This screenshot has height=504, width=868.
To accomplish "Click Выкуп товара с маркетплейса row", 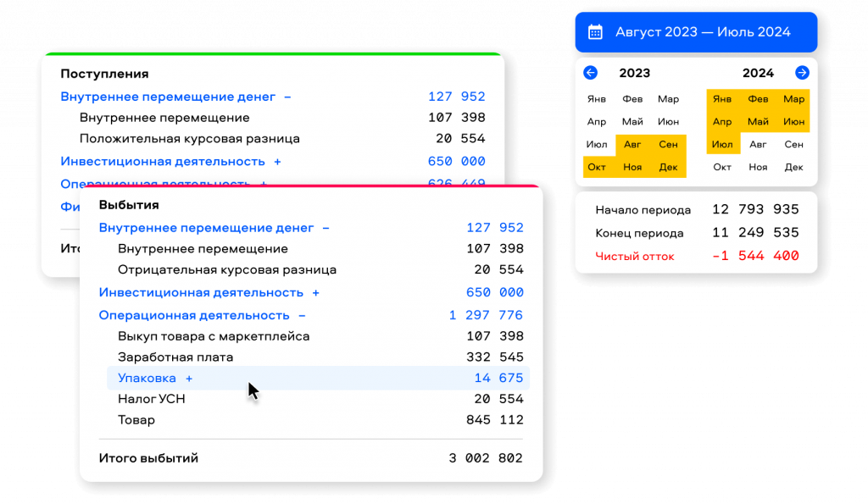I will click(214, 336).
